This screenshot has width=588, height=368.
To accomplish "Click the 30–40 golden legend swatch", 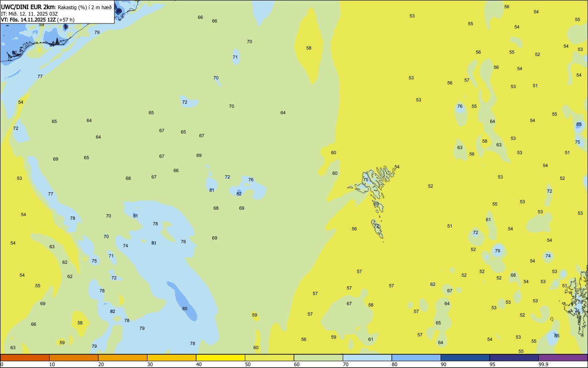I will point(171,357).
